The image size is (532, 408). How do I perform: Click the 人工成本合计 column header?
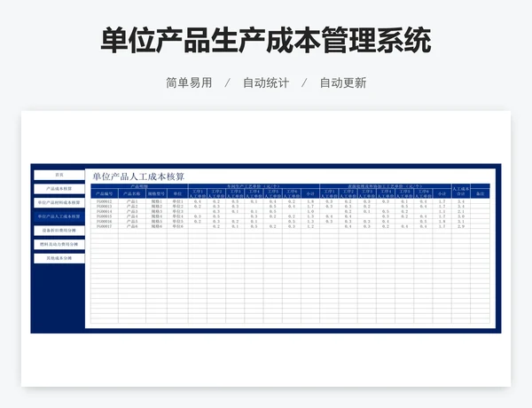coord(461,191)
